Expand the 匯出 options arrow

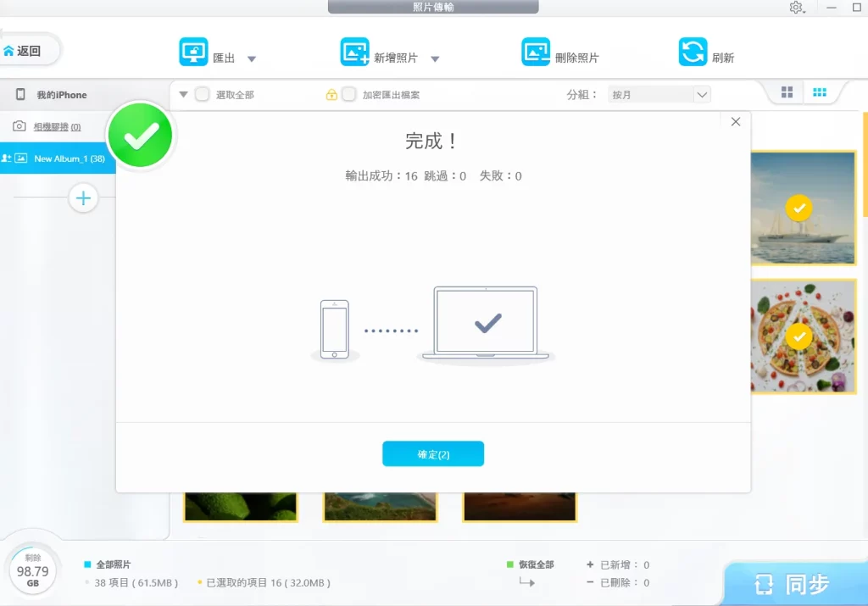252,59
